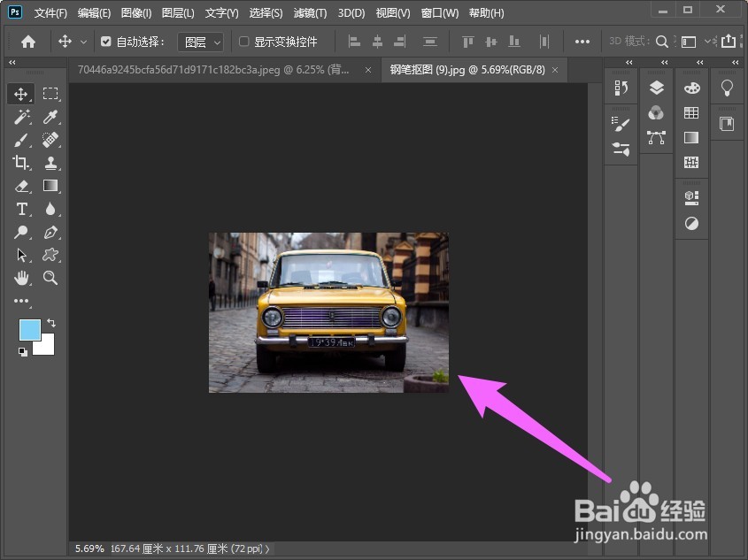Open the Gradients panel icon

691,137
